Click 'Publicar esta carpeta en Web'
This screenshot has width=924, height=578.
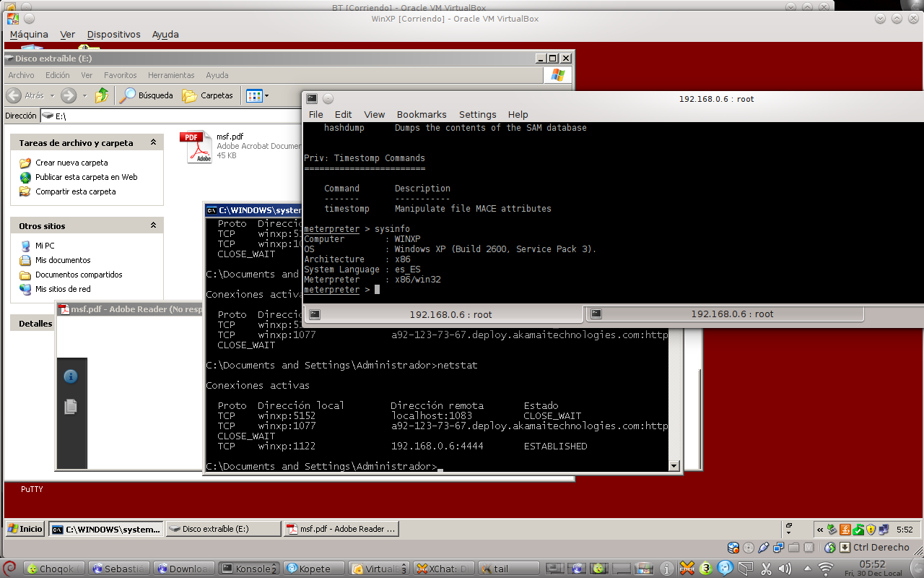click(x=86, y=177)
